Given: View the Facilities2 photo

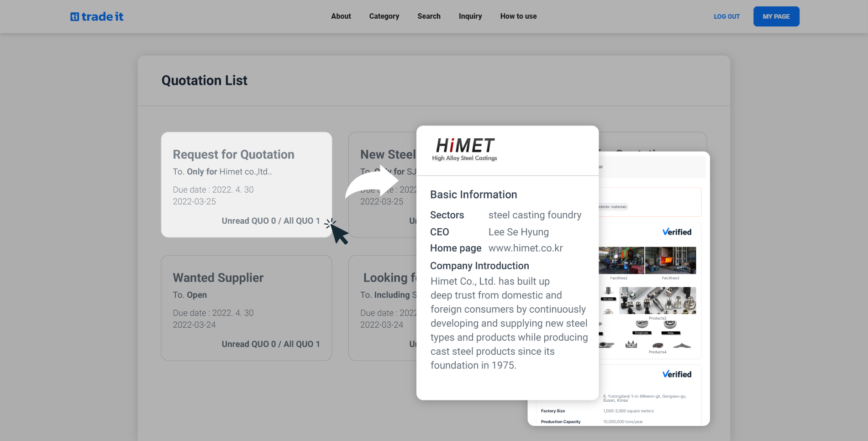Looking at the screenshot, I should (621, 260).
